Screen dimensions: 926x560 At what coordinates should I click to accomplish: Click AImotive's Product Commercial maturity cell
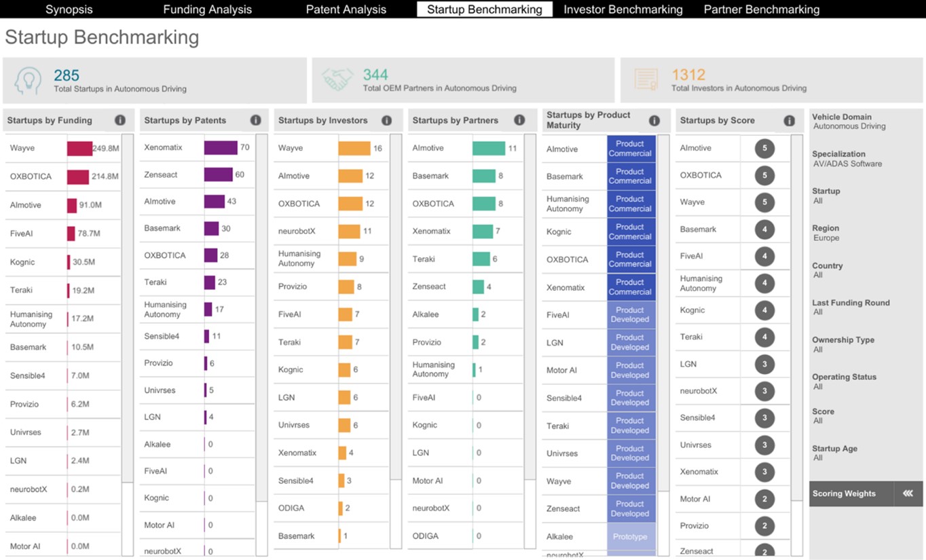[631, 149]
